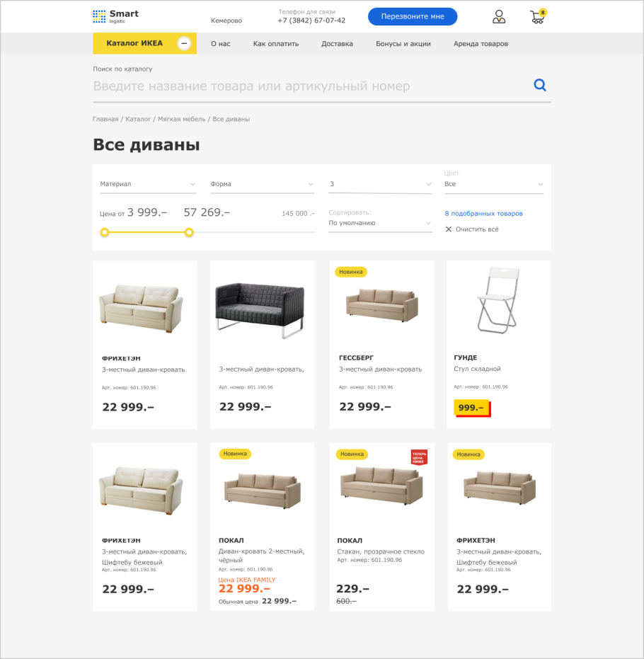Click the Новинка badge on ГЕССБЕРГ sofa
This screenshot has width=644, height=659.
click(x=351, y=272)
